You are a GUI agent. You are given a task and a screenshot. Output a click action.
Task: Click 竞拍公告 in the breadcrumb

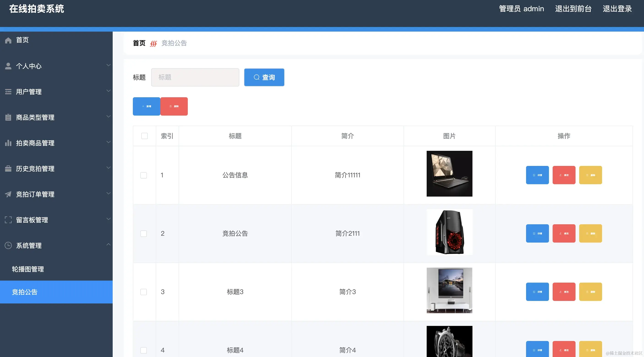[x=174, y=43]
